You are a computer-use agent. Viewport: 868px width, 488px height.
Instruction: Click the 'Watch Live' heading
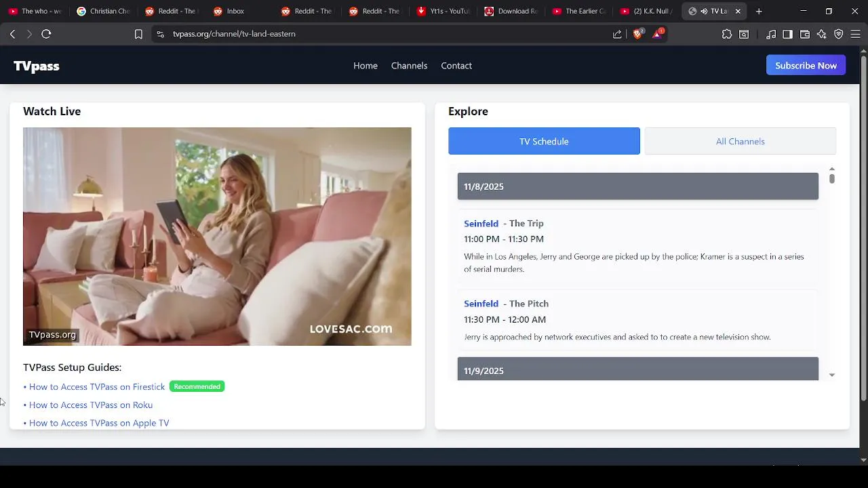click(52, 111)
